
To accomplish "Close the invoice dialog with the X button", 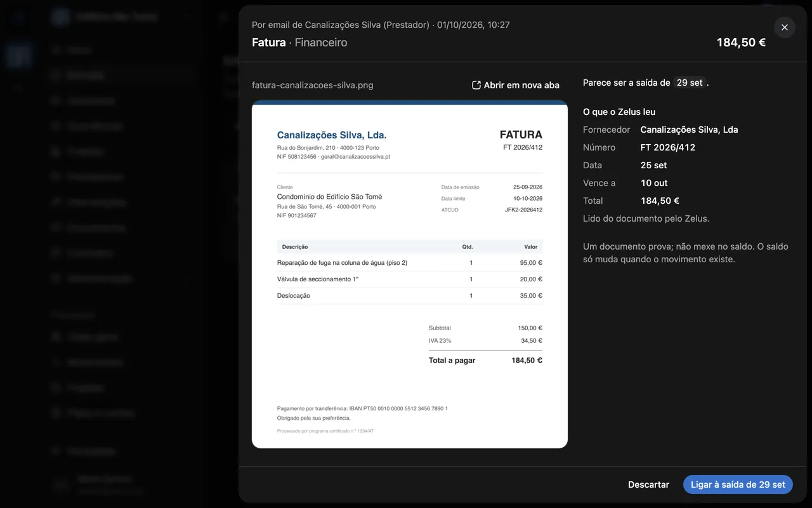I will pyautogui.click(x=785, y=27).
